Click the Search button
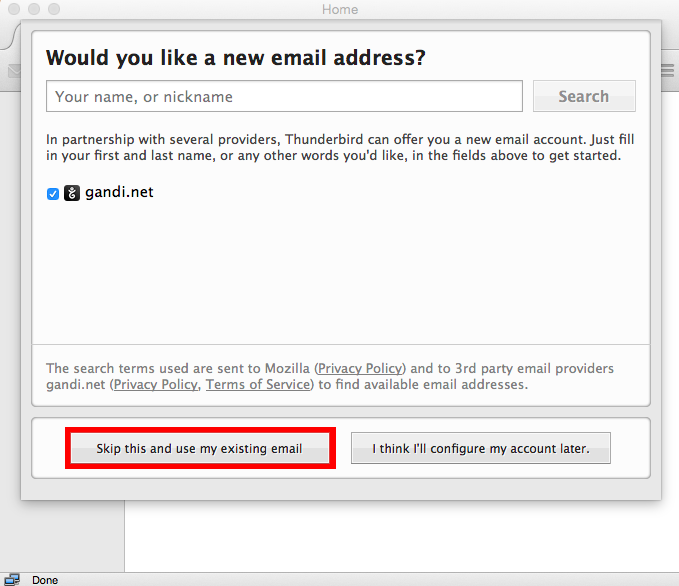 pyautogui.click(x=584, y=96)
